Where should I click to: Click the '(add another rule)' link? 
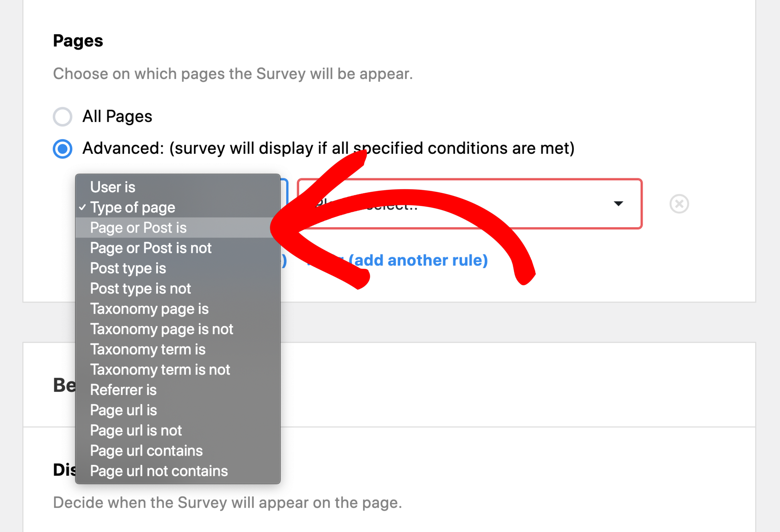tap(418, 261)
